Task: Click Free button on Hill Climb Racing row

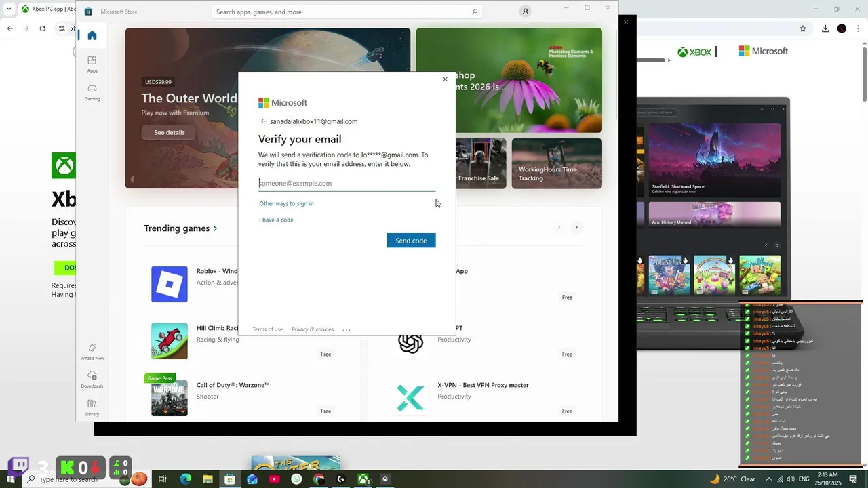Action: point(326,354)
